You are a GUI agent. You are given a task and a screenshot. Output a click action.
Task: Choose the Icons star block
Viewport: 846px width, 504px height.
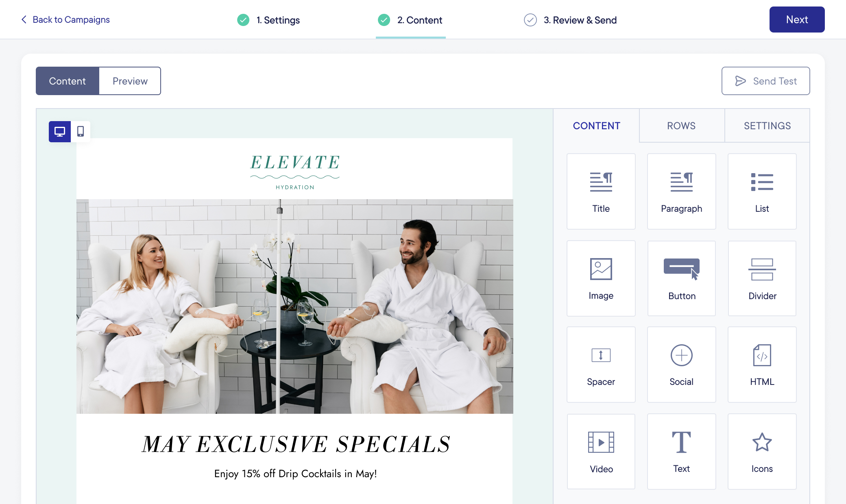[762, 452]
